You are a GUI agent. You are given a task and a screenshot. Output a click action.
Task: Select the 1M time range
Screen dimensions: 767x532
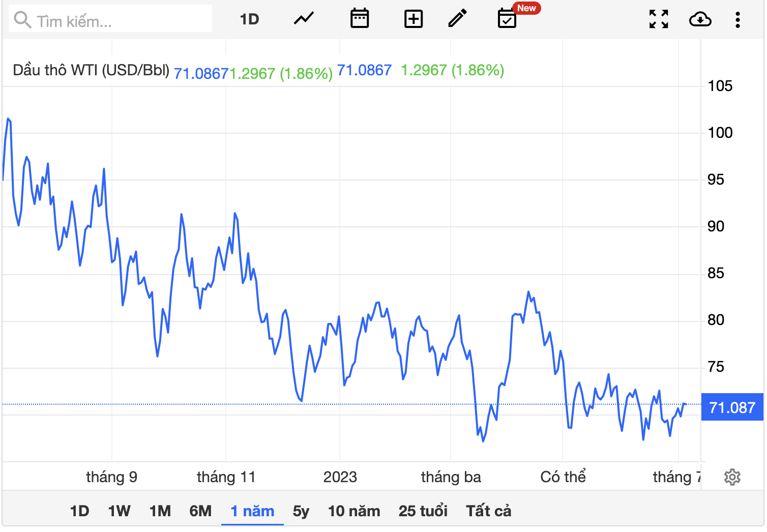pyautogui.click(x=160, y=511)
